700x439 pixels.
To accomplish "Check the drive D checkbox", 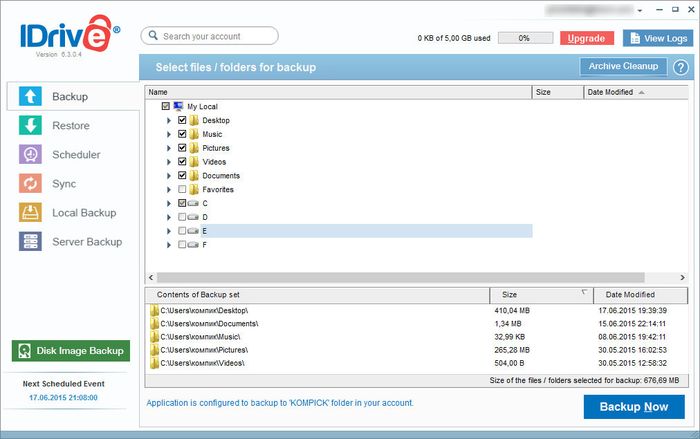I will pos(182,217).
